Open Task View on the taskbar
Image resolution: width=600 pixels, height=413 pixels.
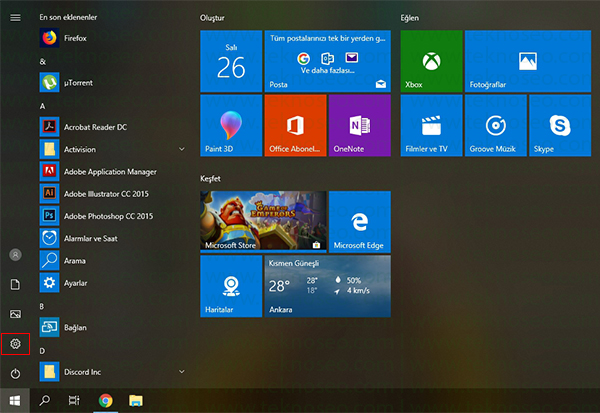tap(74, 401)
